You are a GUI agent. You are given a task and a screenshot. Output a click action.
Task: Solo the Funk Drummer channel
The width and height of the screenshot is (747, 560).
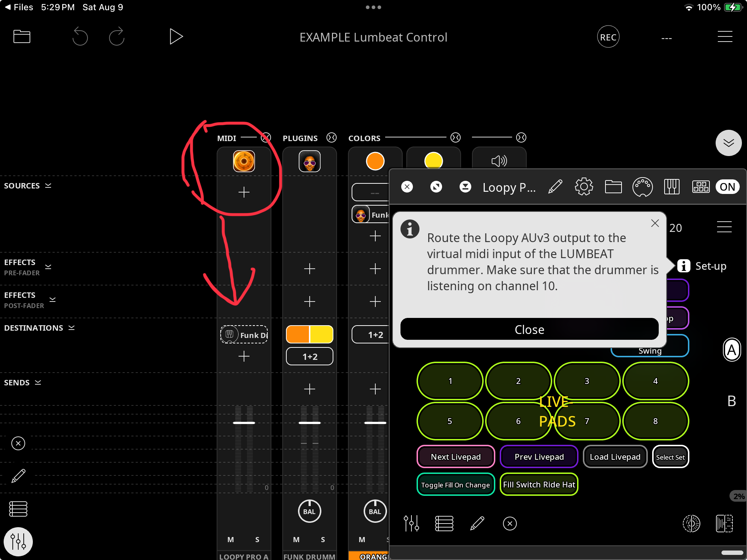coord(323,540)
